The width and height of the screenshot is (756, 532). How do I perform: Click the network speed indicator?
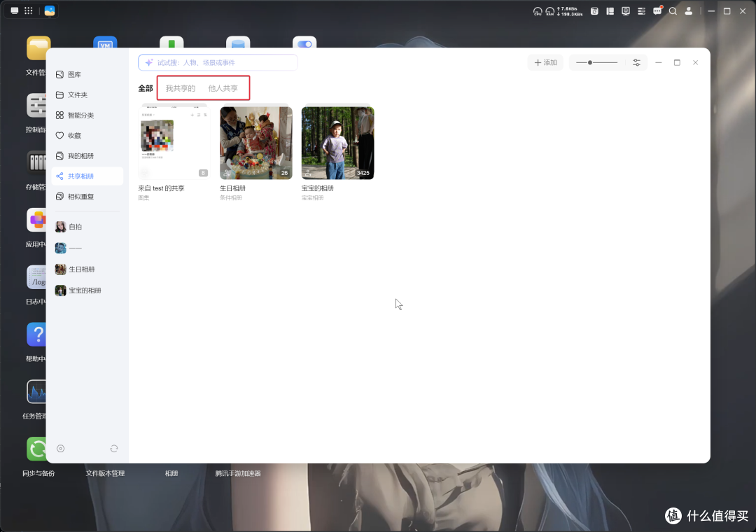[x=570, y=11]
